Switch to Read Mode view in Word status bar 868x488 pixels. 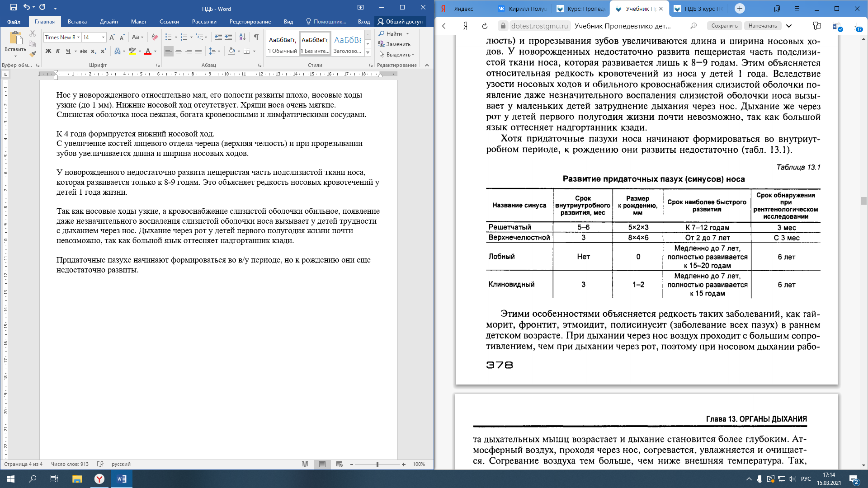click(x=305, y=464)
